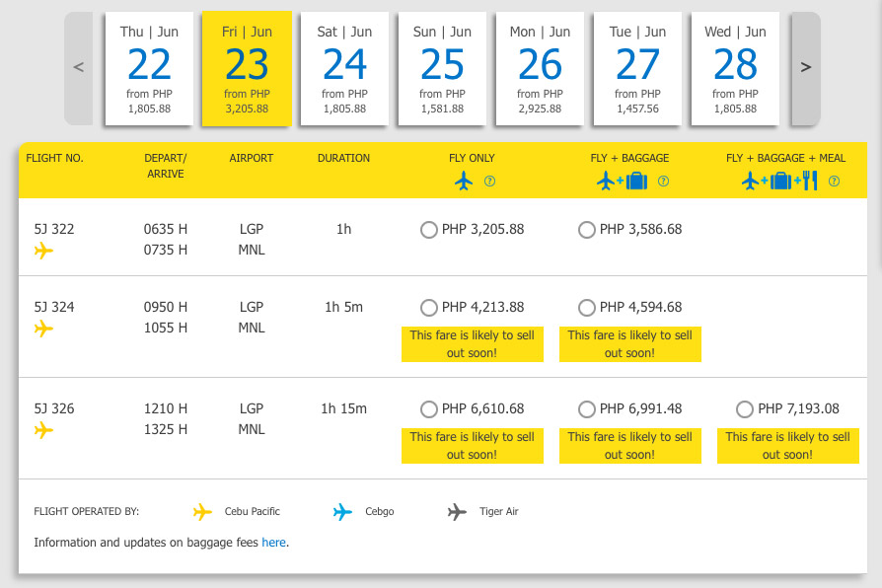Click the Fly Only airplane icon in header
The height and width of the screenshot is (588, 882).
(464, 181)
